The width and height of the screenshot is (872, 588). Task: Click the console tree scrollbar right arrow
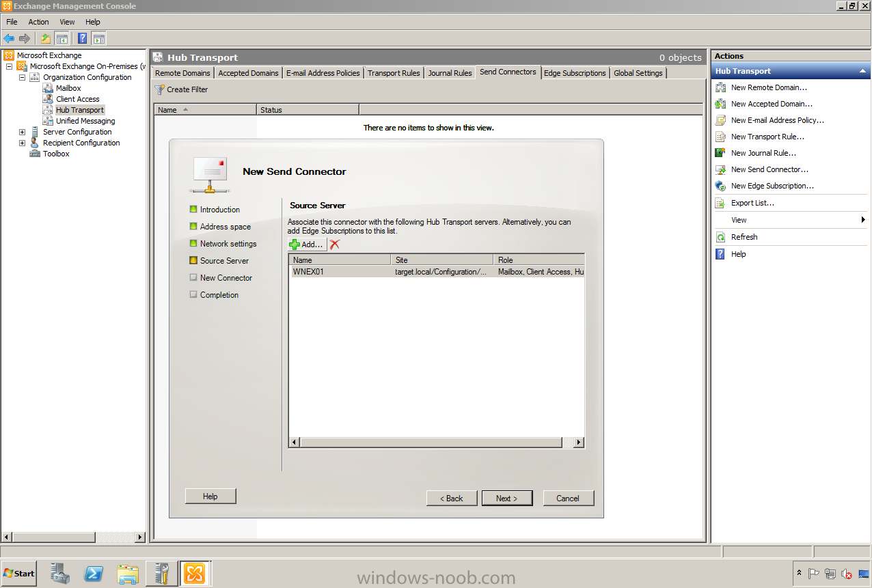click(x=140, y=537)
